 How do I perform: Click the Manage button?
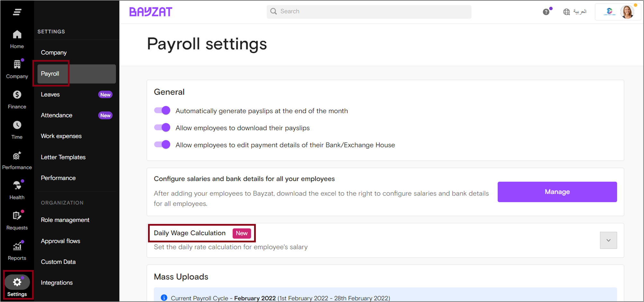click(557, 192)
